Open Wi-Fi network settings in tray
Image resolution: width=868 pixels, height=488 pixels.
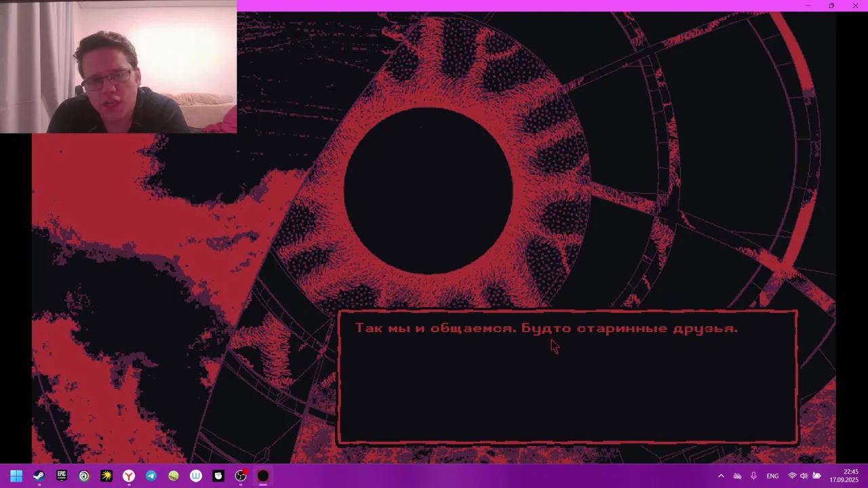pyautogui.click(x=792, y=476)
